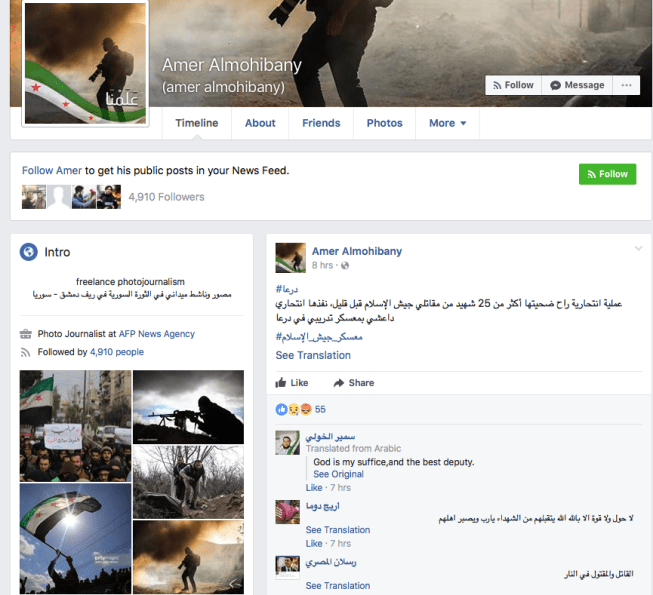Open the sniper silhouette photo thumbnail
This screenshot has height=595, width=653.
click(x=188, y=407)
